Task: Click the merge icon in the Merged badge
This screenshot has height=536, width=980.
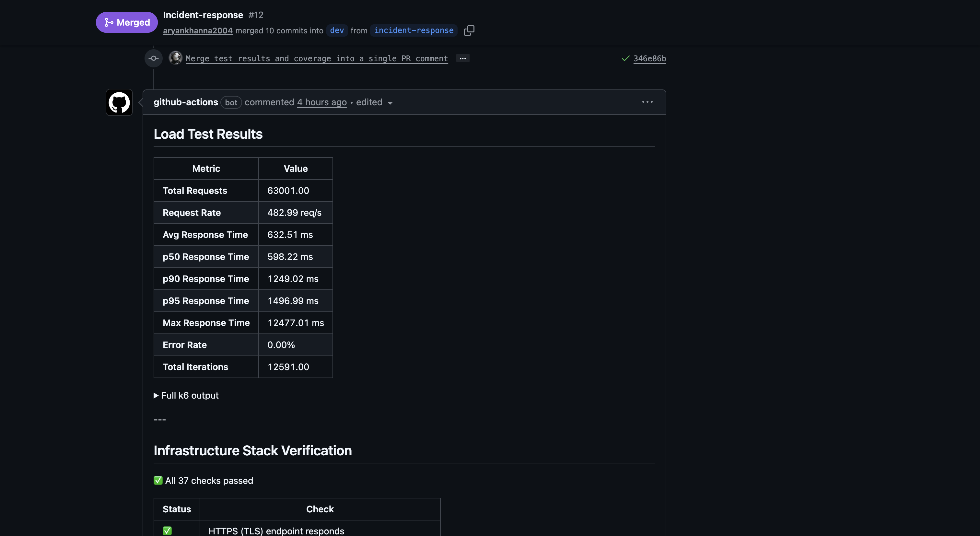Action: 109,22
